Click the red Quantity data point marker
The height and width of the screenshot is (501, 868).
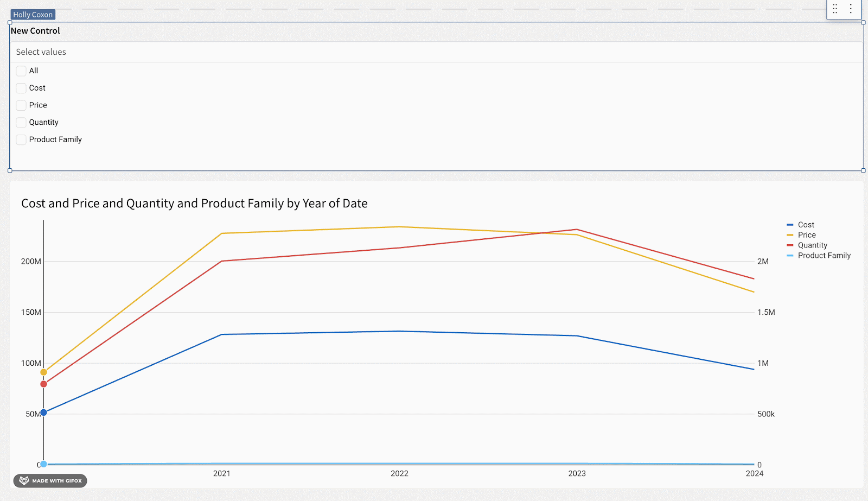click(x=44, y=384)
